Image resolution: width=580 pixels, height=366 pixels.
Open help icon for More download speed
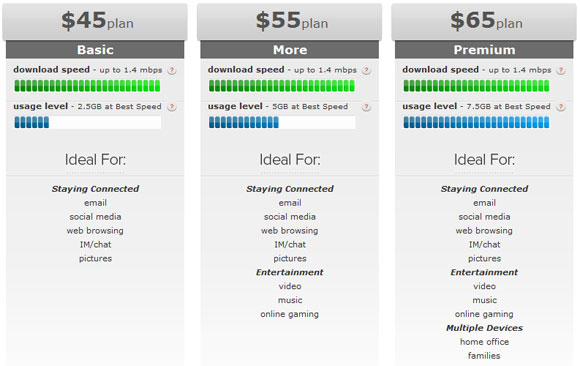(x=366, y=70)
